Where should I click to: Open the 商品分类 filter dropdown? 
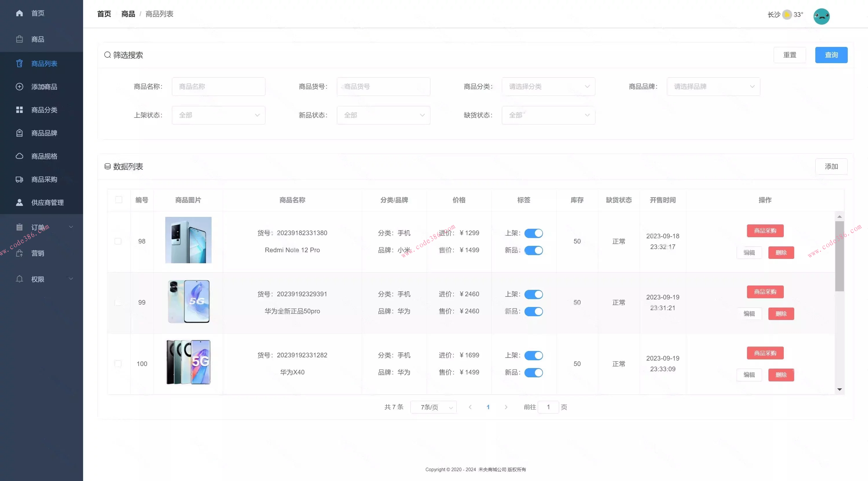point(548,87)
